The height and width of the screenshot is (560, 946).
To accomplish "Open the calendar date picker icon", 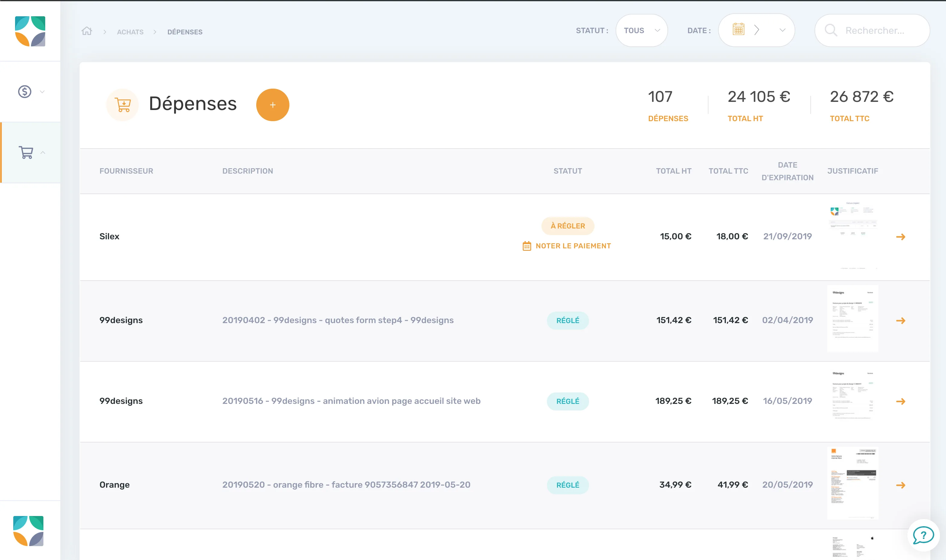I will coord(738,30).
